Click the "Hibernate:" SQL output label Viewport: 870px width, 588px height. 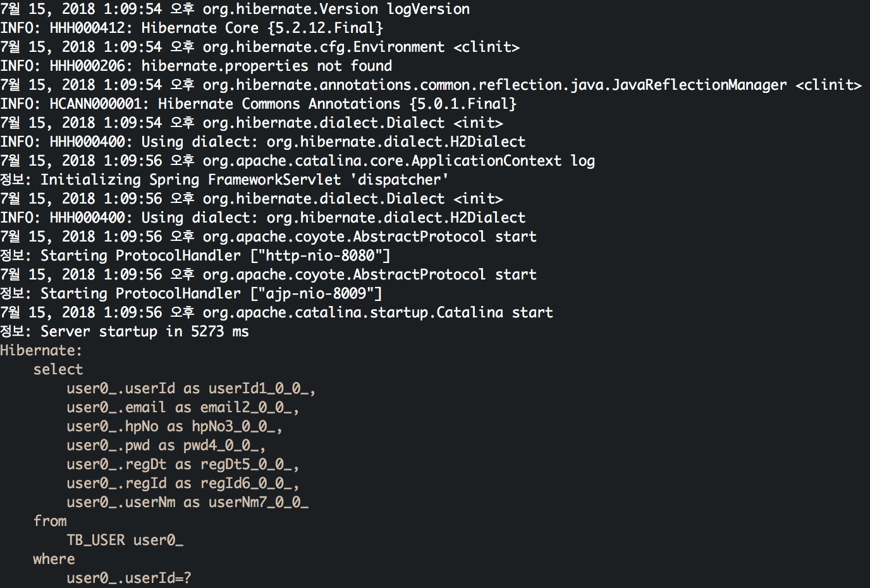[x=41, y=351]
